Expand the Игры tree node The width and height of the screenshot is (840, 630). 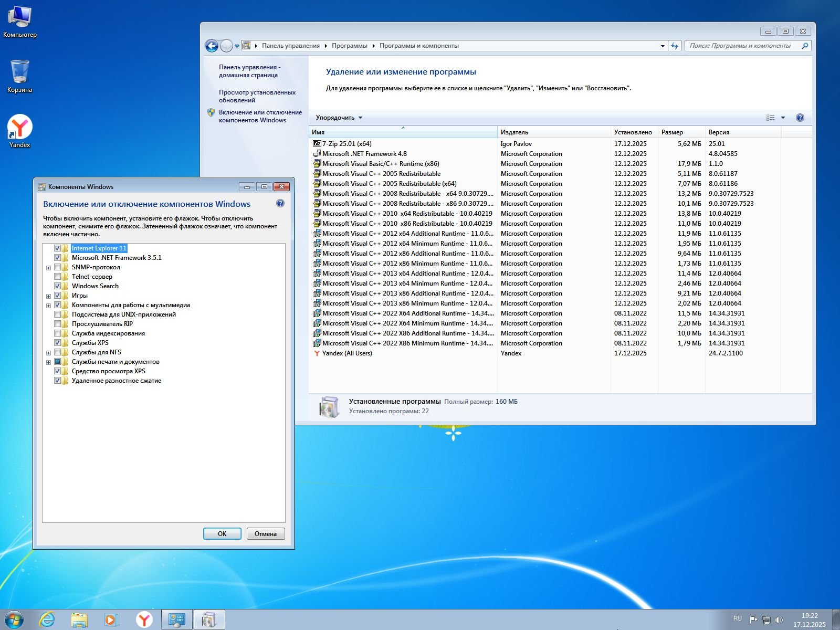[x=49, y=296]
